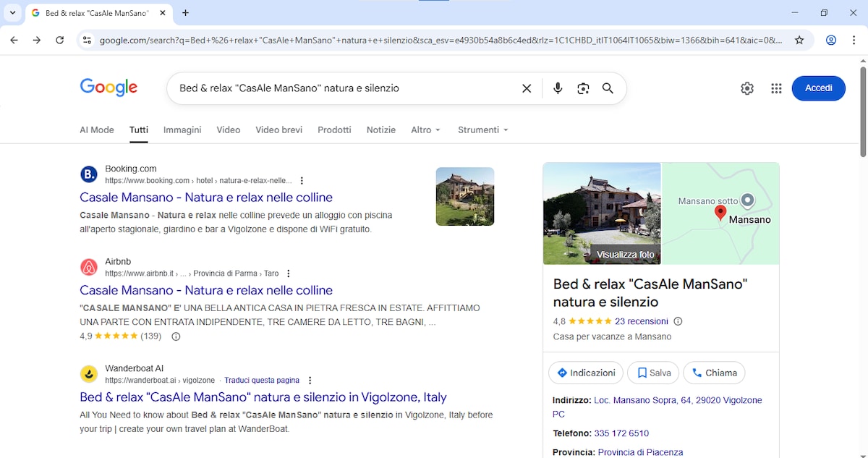
Task: Bookmark this page with star icon
Action: tap(799, 41)
